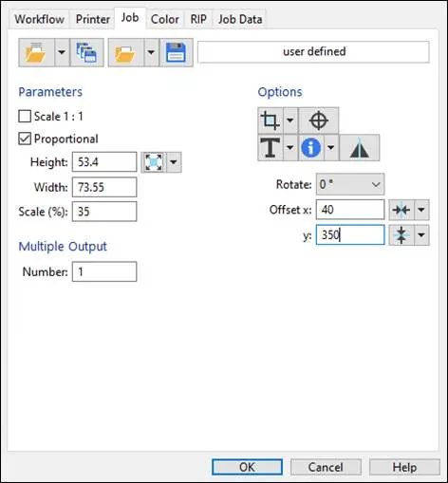The height and width of the screenshot is (483, 448).
Task: Click the blue info circle icon
Action: pos(311,147)
